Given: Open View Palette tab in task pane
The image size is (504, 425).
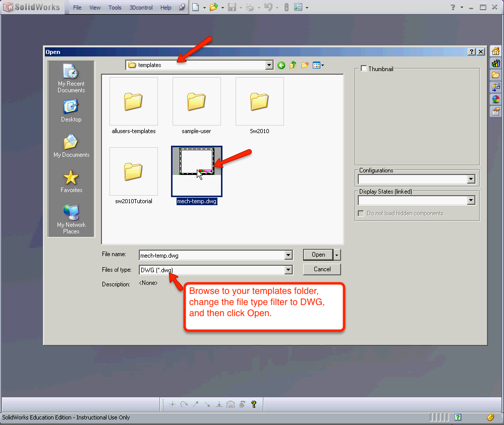Looking at the screenshot, I should 495,87.
